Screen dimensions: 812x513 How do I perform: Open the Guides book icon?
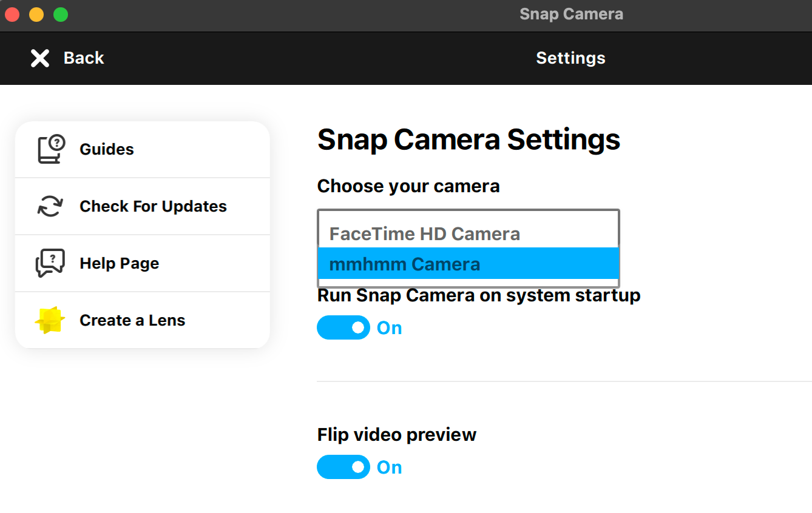click(x=51, y=149)
